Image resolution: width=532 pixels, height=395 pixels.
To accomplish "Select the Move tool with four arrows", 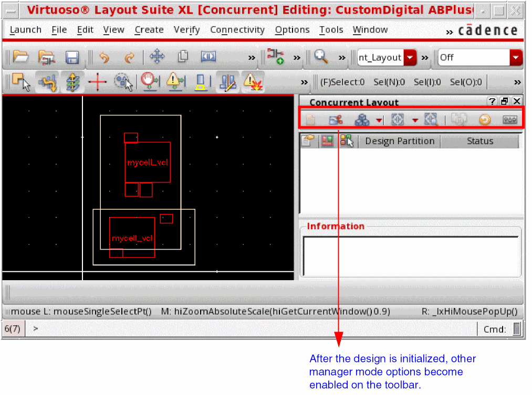I will (157, 57).
